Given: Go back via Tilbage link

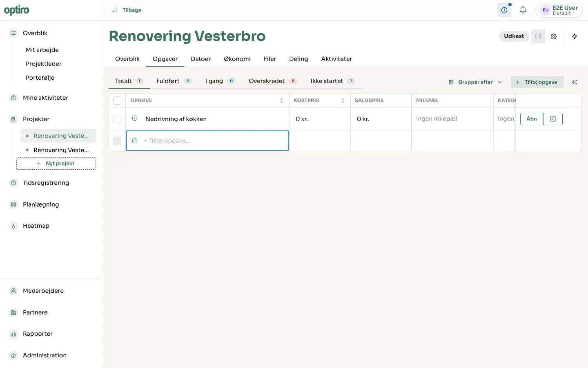Looking at the screenshot, I should pyautogui.click(x=127, y=10).
